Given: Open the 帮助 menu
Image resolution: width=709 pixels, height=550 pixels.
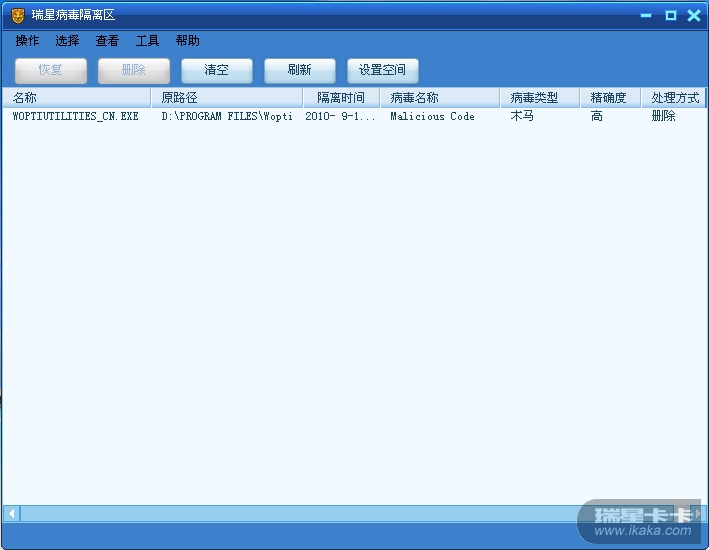Looking at the screenshot, I should pos(188,41).
